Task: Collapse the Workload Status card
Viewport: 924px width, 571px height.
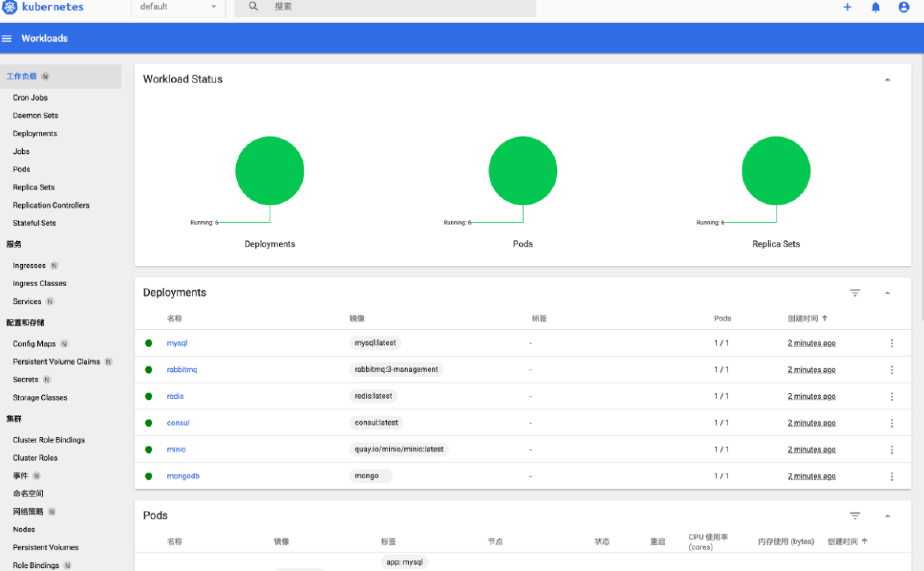Action: point(888,80)
